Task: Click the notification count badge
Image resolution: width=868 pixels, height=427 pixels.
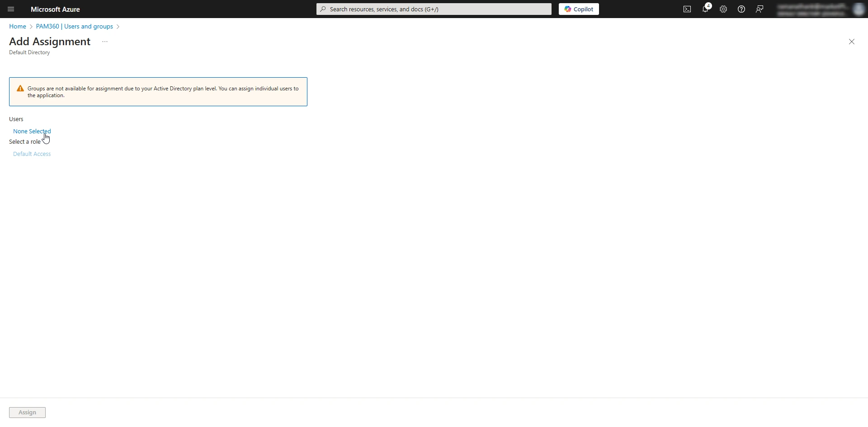Action: [708, 6]
